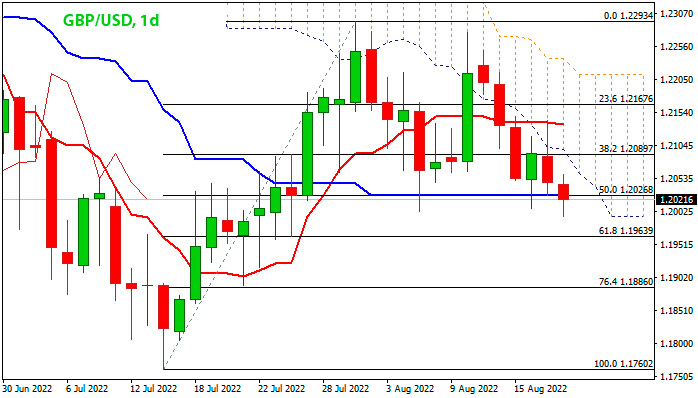Click the 22 Jul 2022 date label
Image resolution: width=698 pixels, height=398 pixels.
pos(282,389)
